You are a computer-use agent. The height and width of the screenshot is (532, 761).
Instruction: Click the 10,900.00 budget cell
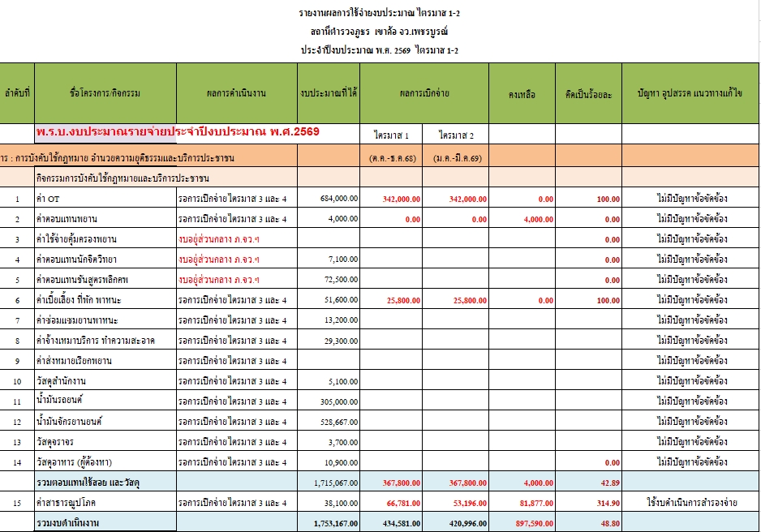click(x=329, y=462)
